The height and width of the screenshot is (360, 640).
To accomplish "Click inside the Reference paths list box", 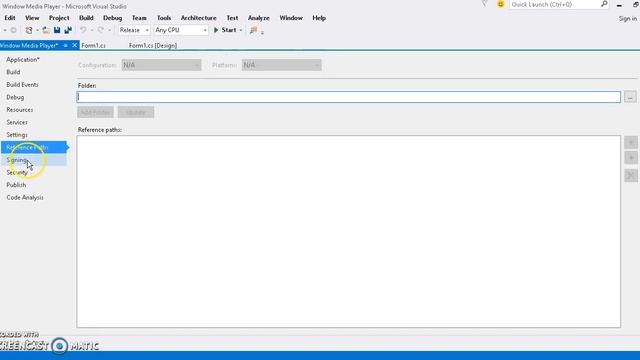I will tap(349, 231).
